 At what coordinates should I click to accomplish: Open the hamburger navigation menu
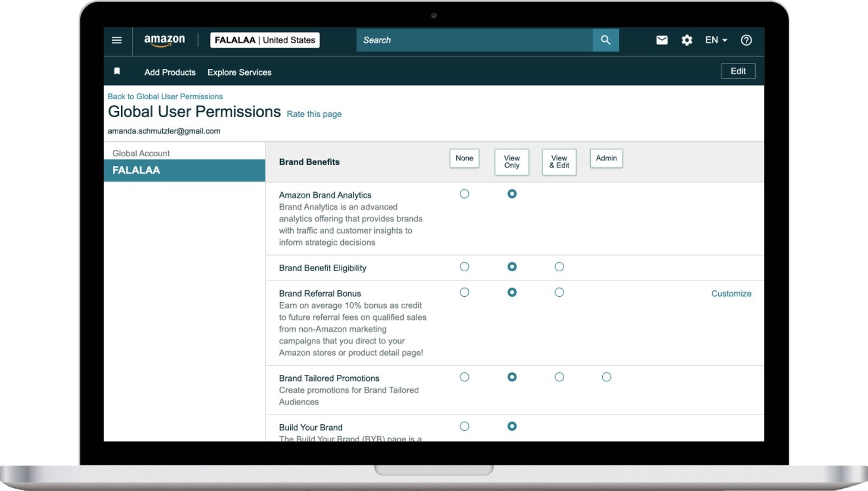click(x=117, y=40)
